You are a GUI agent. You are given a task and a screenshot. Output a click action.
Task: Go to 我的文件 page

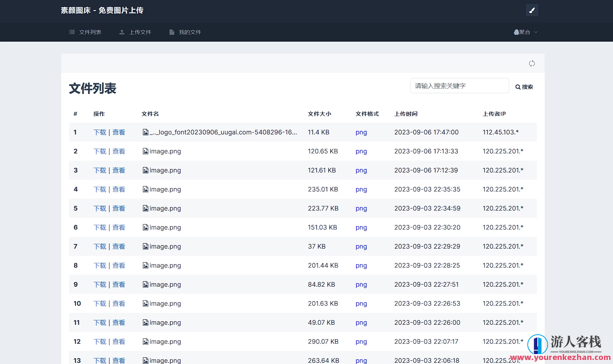[x=190, y=32]
